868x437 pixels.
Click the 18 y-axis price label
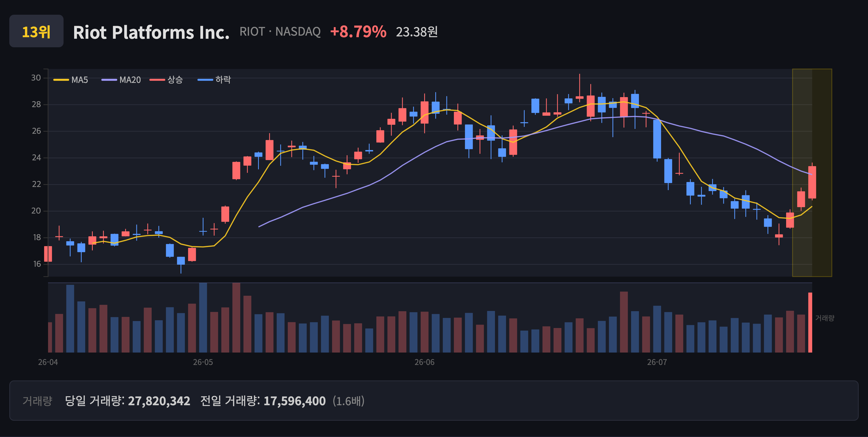37,238
